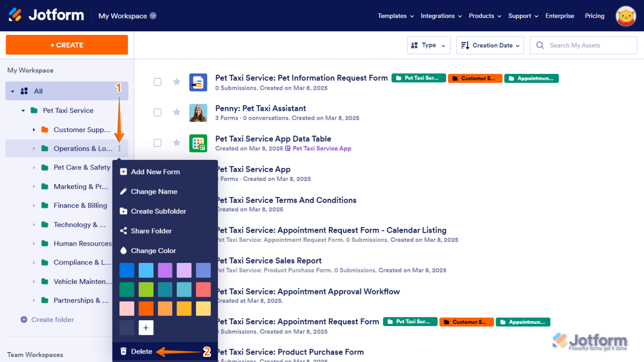
Task: Click the Customer Support orange folder icon
Action: (45, 130)
